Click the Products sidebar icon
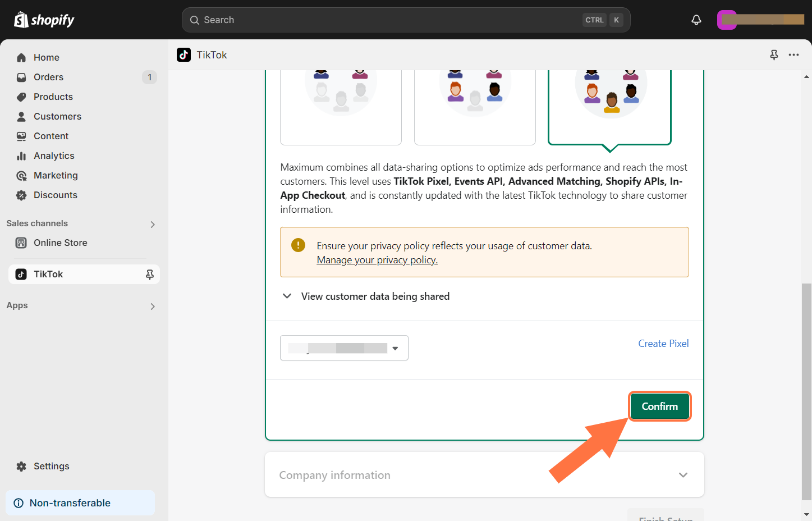The image size is (812, 521). tap(21, 97)
